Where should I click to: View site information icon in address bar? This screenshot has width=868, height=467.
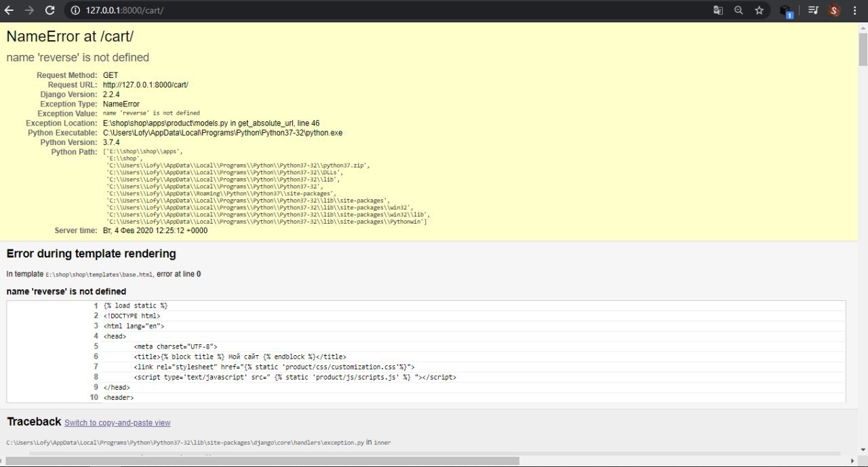click(x=75, y=10)
